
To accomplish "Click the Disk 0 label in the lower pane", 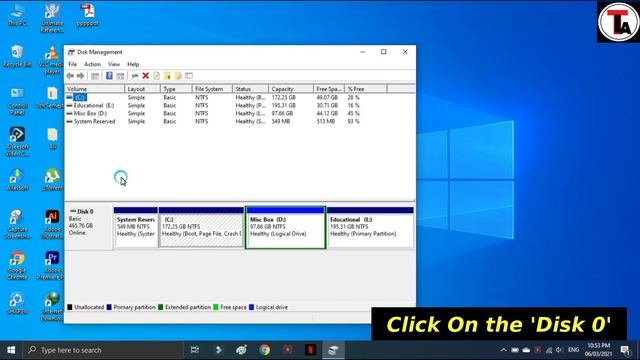I will (x=85, y=211).
